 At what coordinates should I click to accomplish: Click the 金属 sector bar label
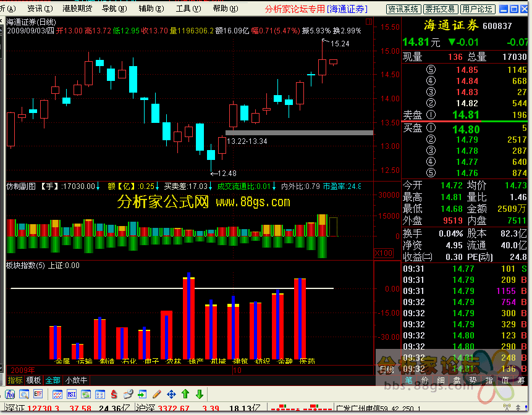[62, 361]
